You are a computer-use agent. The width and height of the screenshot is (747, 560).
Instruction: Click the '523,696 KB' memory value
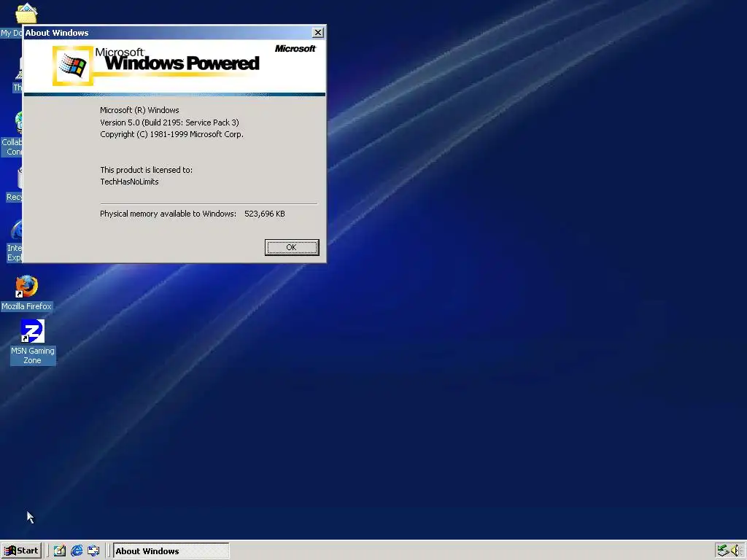pos(265,214)
